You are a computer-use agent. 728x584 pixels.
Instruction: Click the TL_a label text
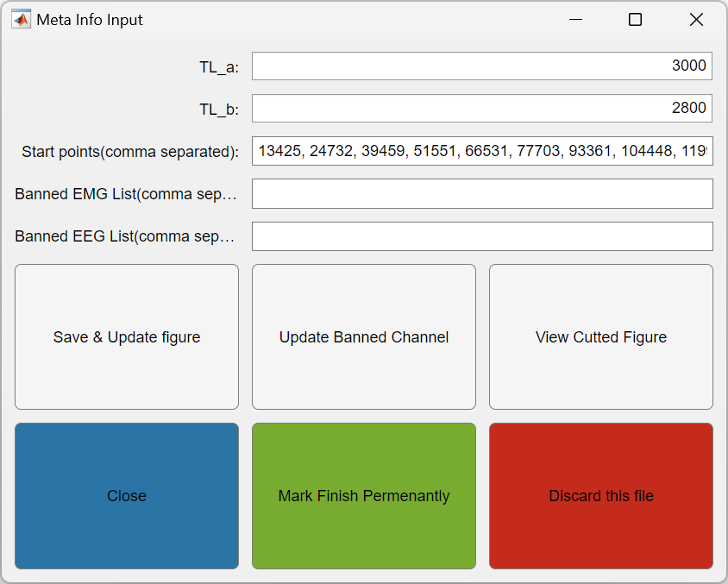pyautogui.click(x=219, y=67)
